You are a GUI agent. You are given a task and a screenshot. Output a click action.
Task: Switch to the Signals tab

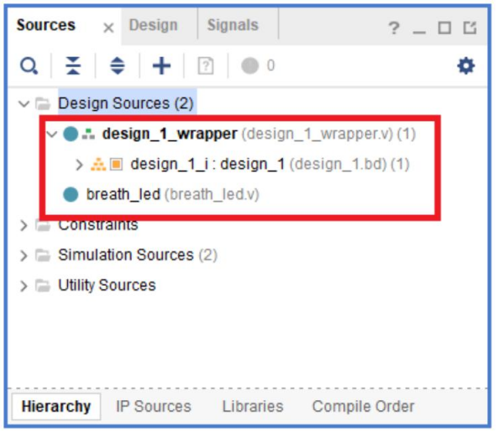[233, 25]
